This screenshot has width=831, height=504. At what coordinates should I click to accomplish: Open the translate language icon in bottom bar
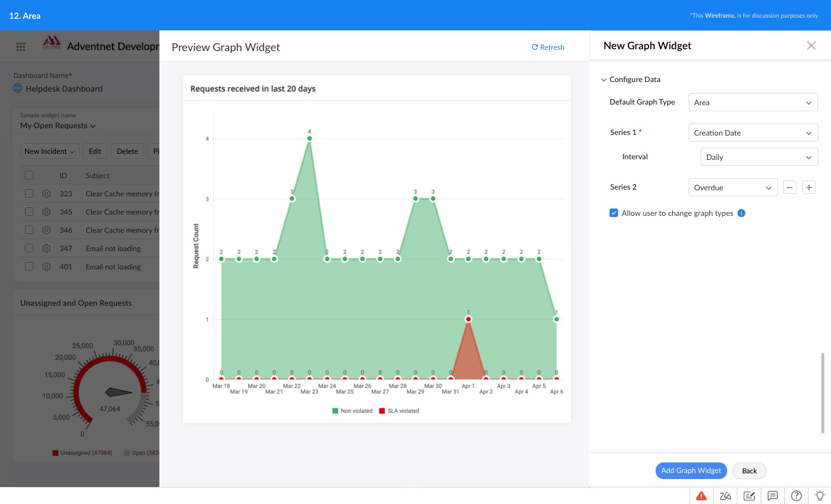[x=725, y=495]
